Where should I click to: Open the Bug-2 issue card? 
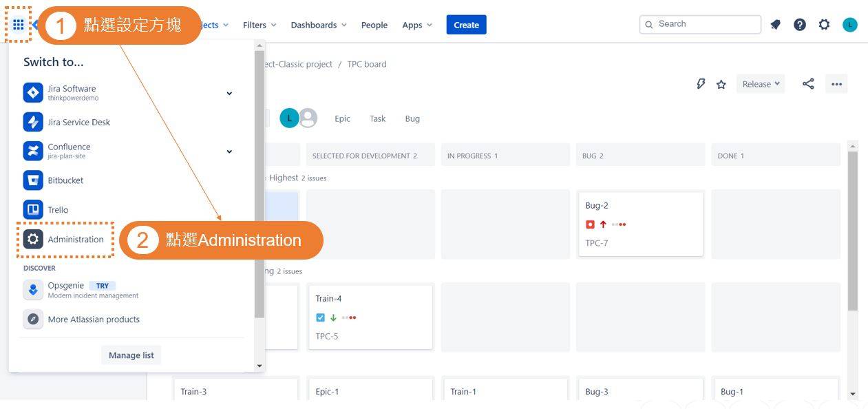[x=641, y=224]
